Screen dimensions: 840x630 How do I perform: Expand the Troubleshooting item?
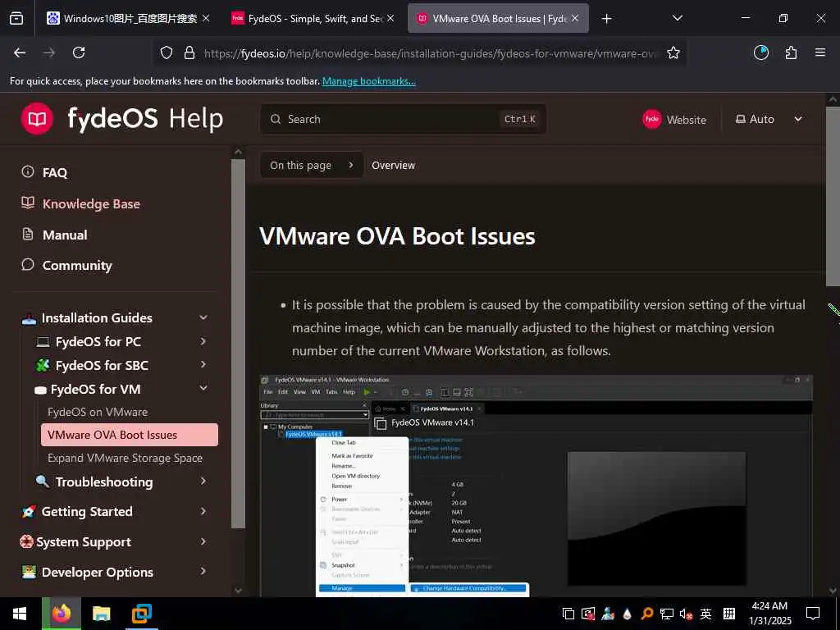point(203,481)
